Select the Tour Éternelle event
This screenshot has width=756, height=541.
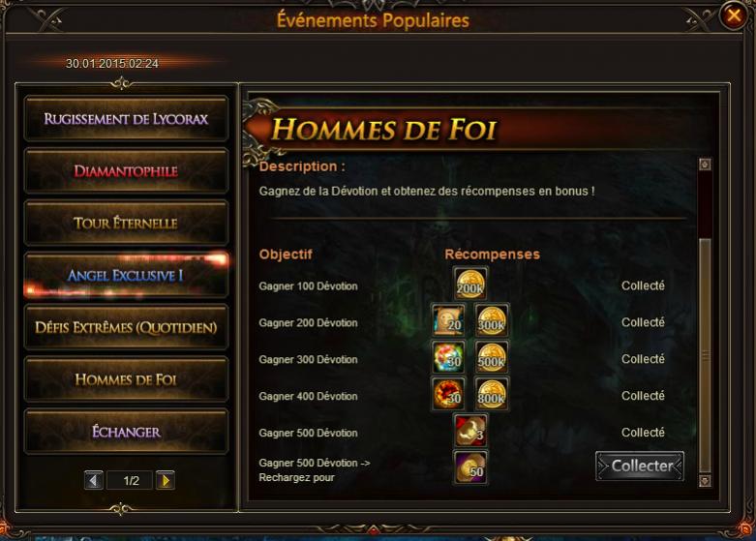pyautogui.click(x=126, y=223)
